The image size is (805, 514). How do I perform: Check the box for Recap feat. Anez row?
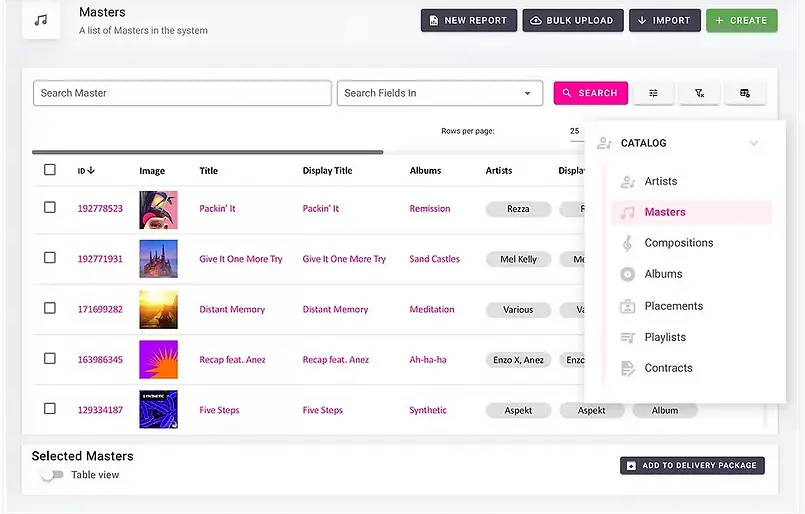(x=50, y=358)
